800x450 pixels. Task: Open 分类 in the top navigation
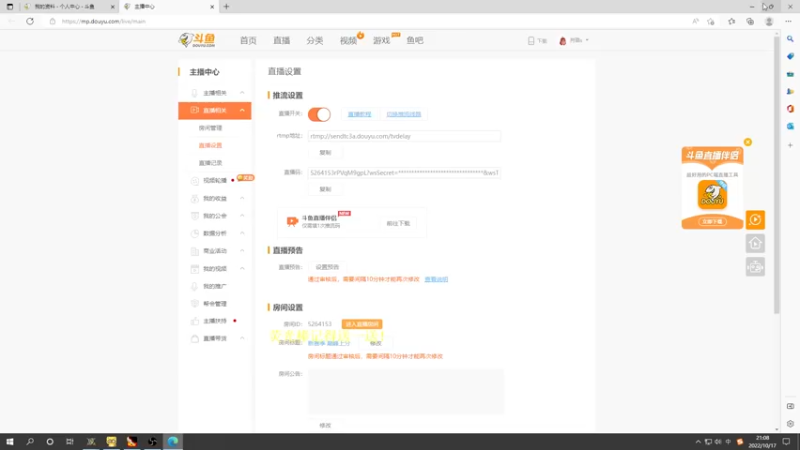click(x=315, y=40)
